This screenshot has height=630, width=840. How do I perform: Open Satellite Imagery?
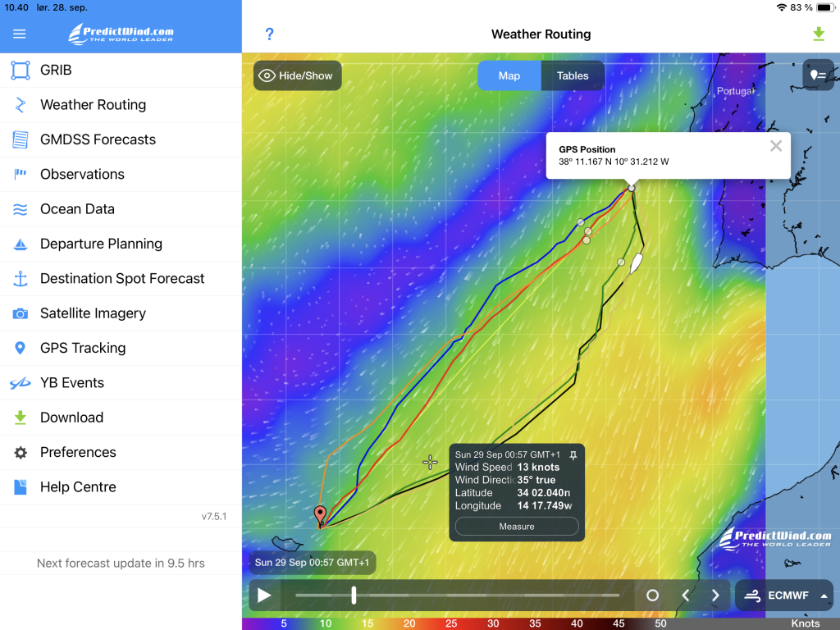click(x=121, y=313)
